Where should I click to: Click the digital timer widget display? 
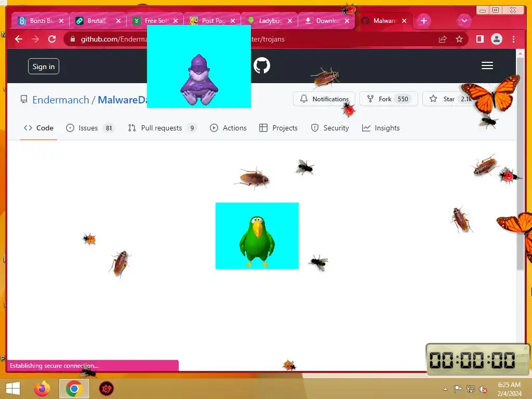click(472, 360)
